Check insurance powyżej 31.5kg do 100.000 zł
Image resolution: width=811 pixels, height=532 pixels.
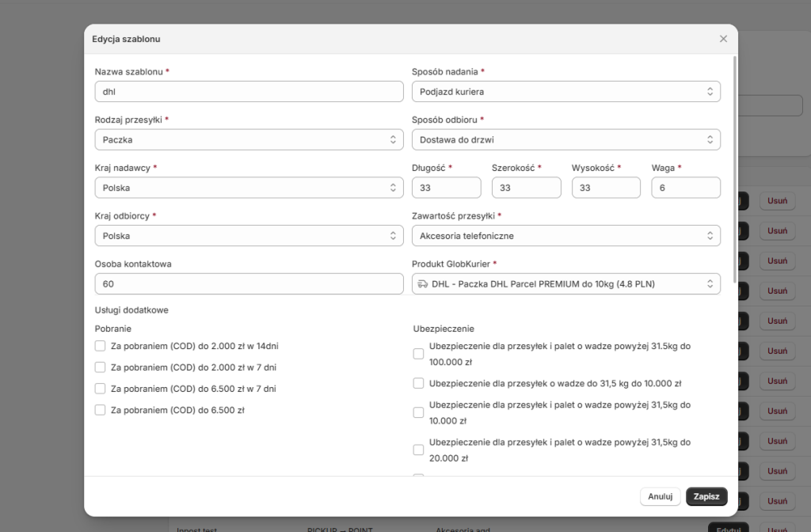[418, 354]
